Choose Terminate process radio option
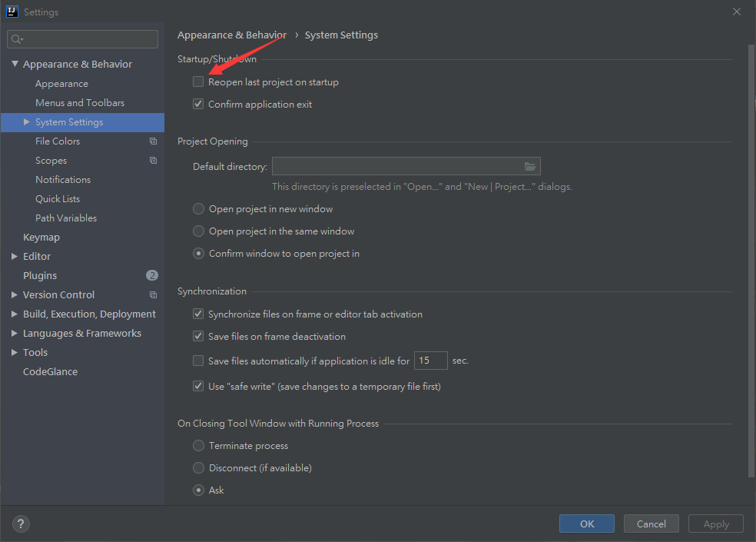756x542 pixels. (199, 446)
